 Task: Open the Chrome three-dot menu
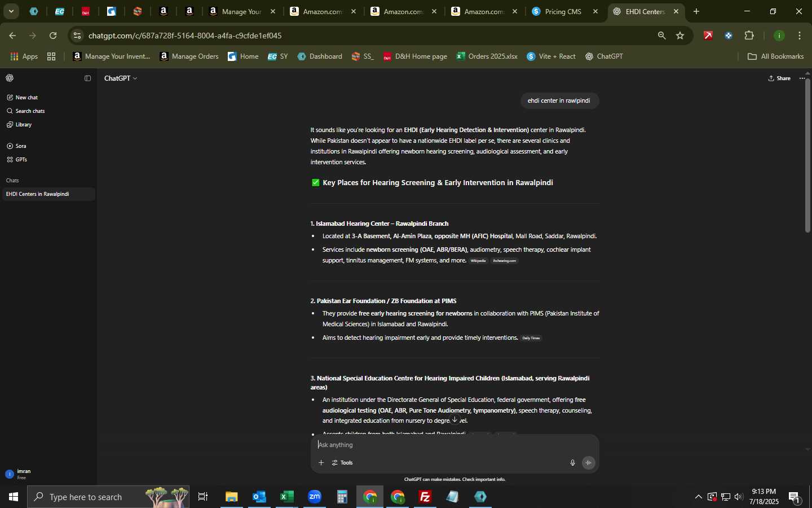[801, 36]
